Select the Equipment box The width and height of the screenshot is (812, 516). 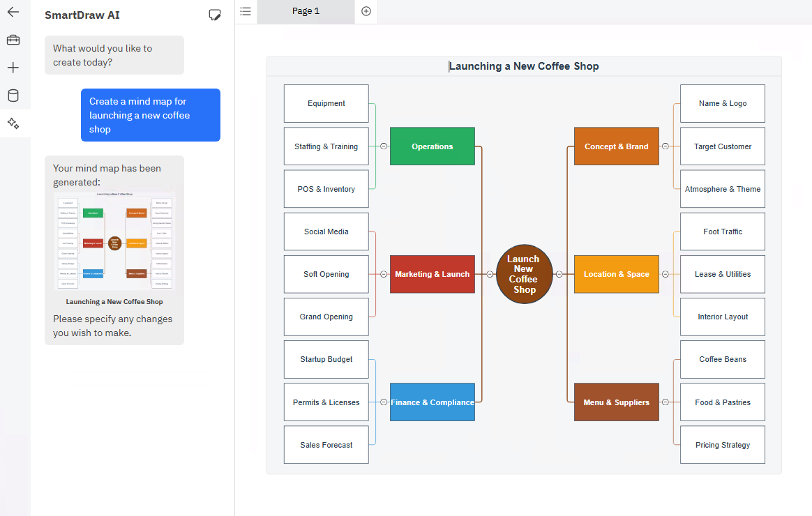[x=326, y=103]
